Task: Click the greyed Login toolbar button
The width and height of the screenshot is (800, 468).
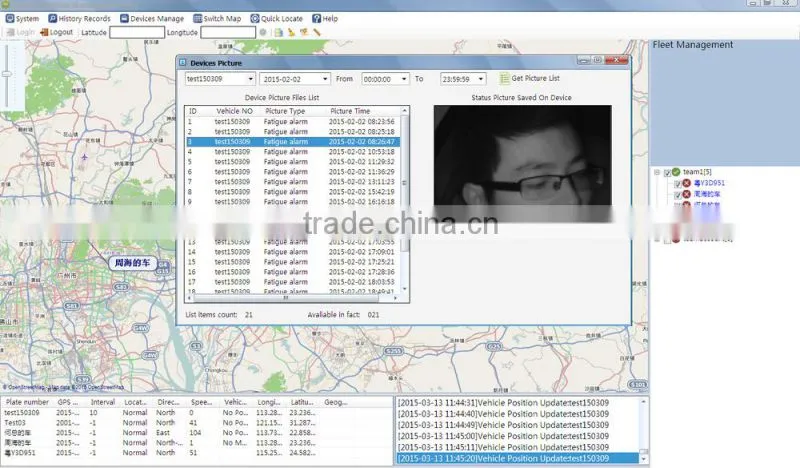Action: [20, 32]
